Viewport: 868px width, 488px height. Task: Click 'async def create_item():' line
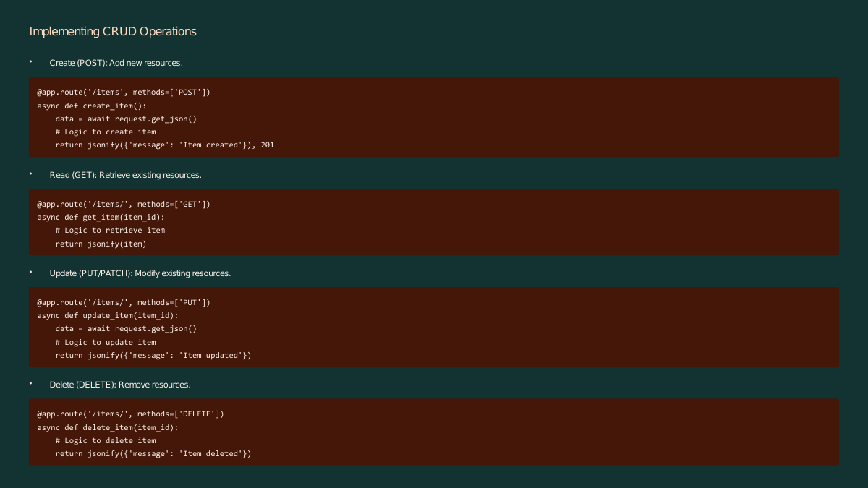(x=92, y=106)
